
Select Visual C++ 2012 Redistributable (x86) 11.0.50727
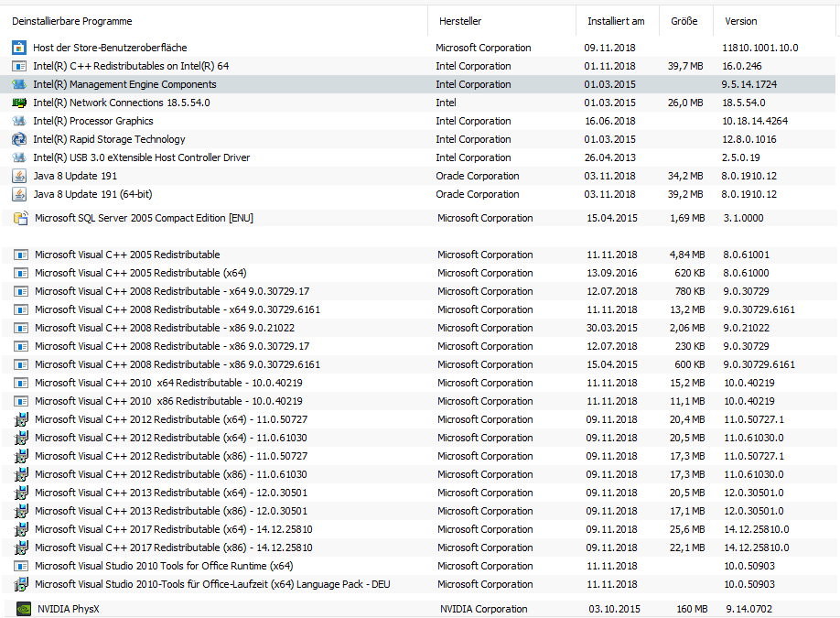pyautogui.click(x=171, y=456)
